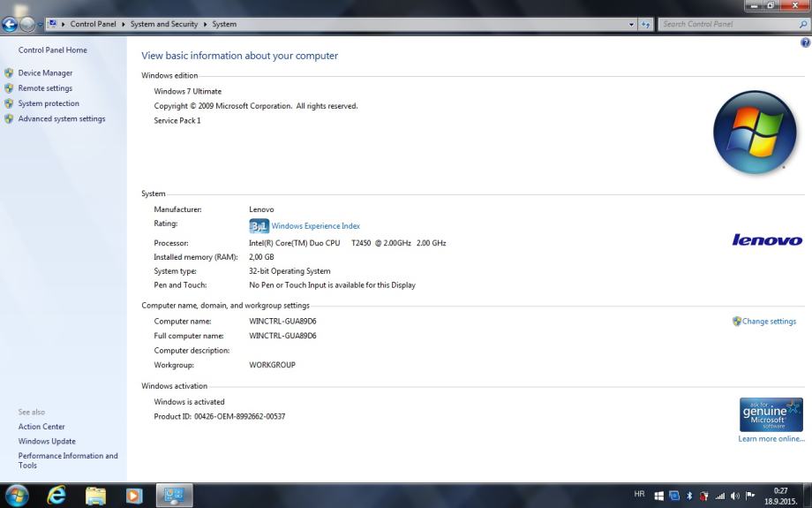Click the address bar refresh button
The width and height of the screenshot is (812, 508).
pyautogui.click(x=645, y=25)
